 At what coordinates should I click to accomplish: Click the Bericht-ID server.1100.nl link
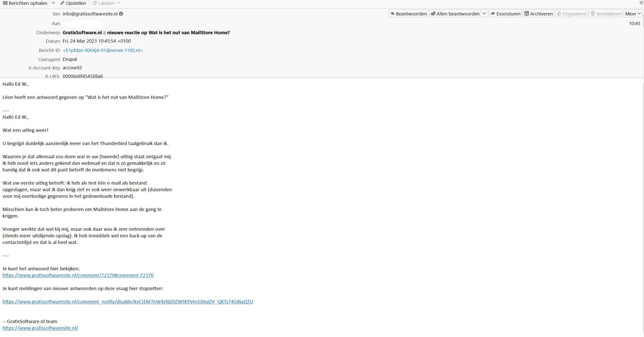coord(103,50)
